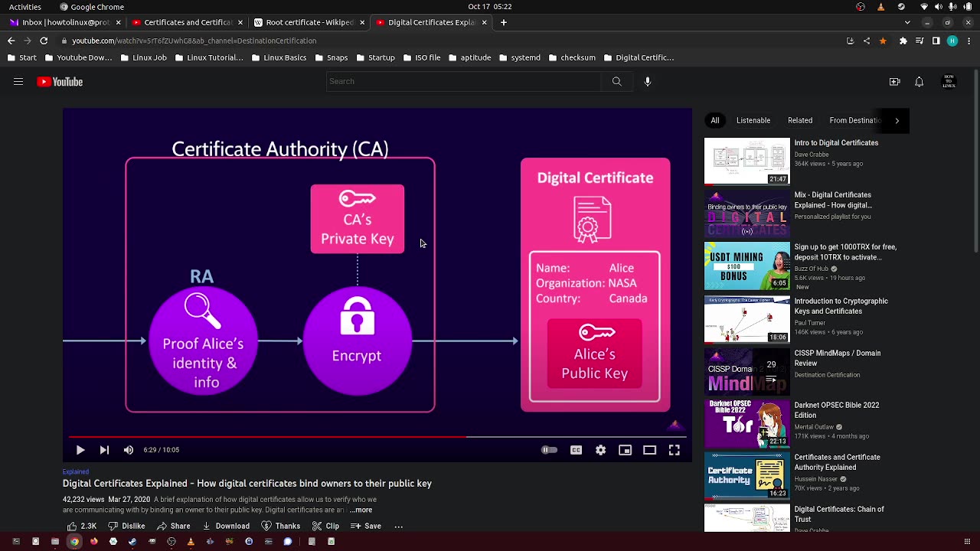The image size is (980, 551).
Task: Open the player settings gear
Action: click(601, 450)
